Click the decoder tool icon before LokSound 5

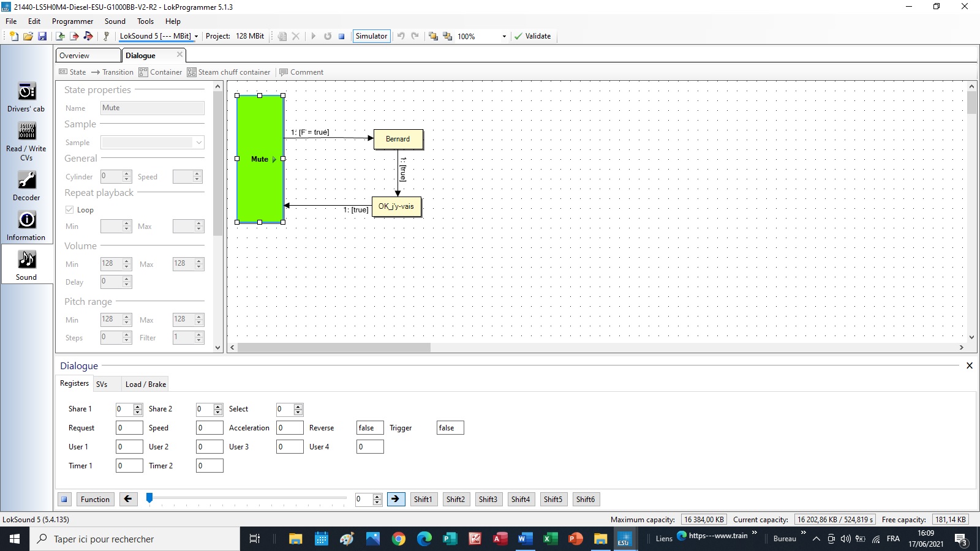point(106,36)
